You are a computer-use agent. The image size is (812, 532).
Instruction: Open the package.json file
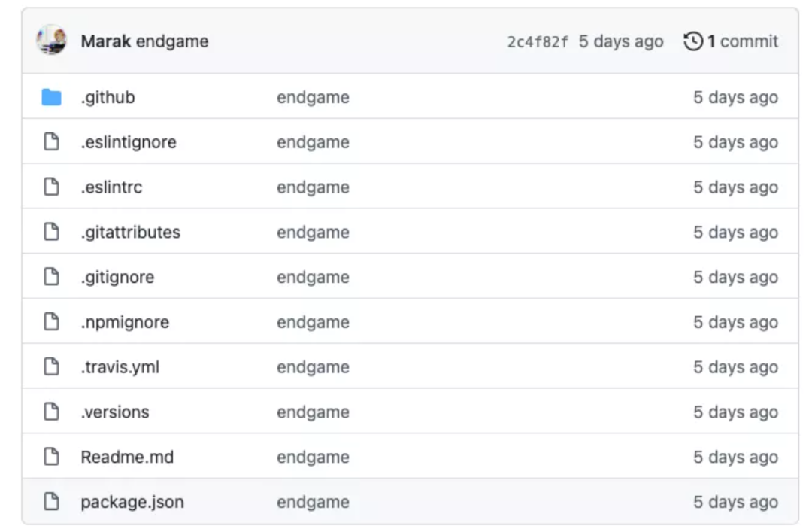pyautogui.click(x=132, y=502)
